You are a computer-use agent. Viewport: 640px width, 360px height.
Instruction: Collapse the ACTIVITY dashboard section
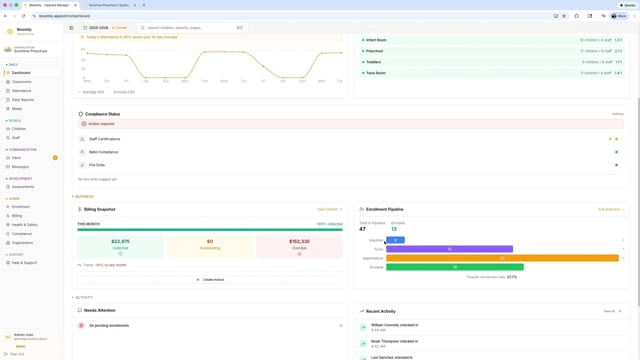82,298
